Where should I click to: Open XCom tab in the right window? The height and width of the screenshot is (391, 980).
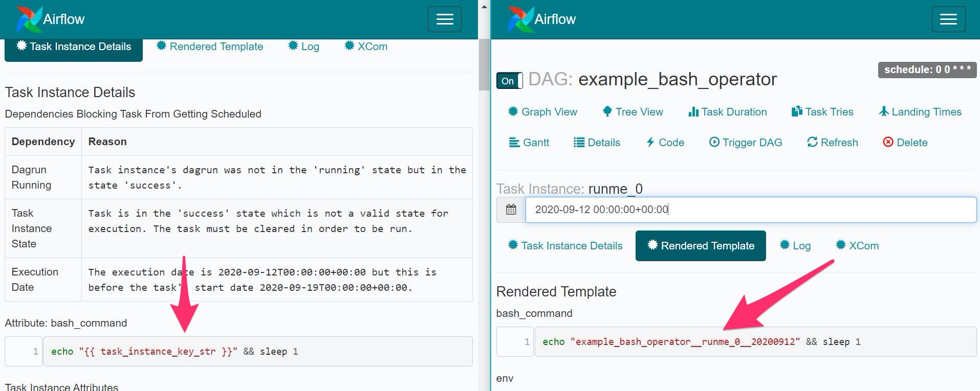point(857,246)
